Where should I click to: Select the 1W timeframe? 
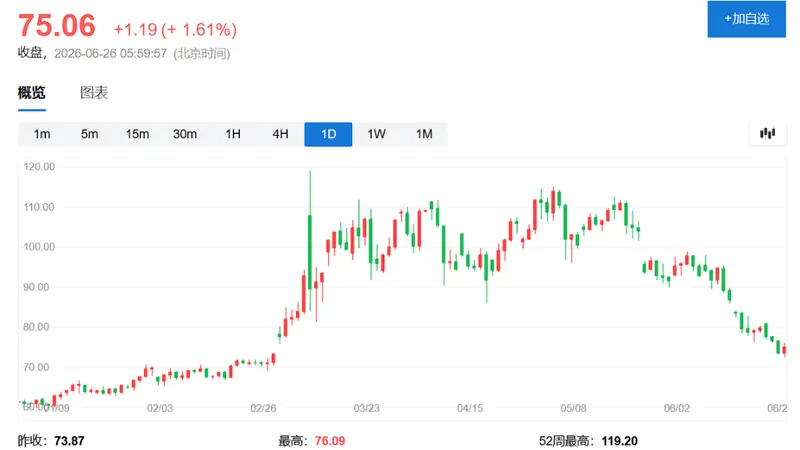pyautogui.click(x=376, y=134)
